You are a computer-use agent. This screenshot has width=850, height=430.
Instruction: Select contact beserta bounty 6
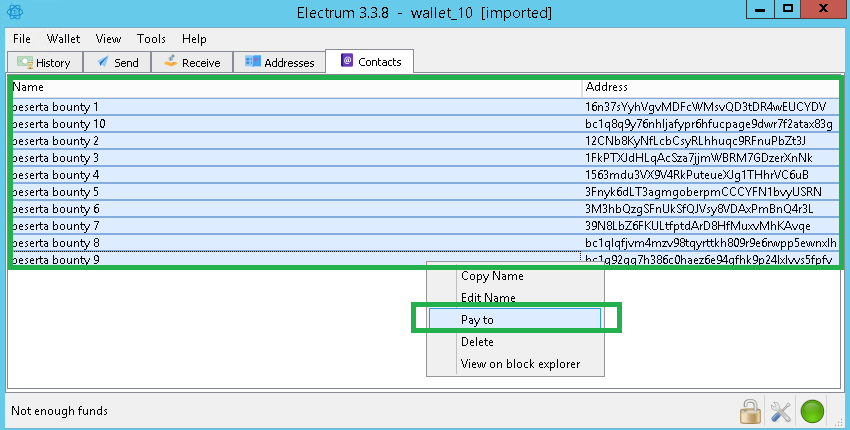coord(296,209)
